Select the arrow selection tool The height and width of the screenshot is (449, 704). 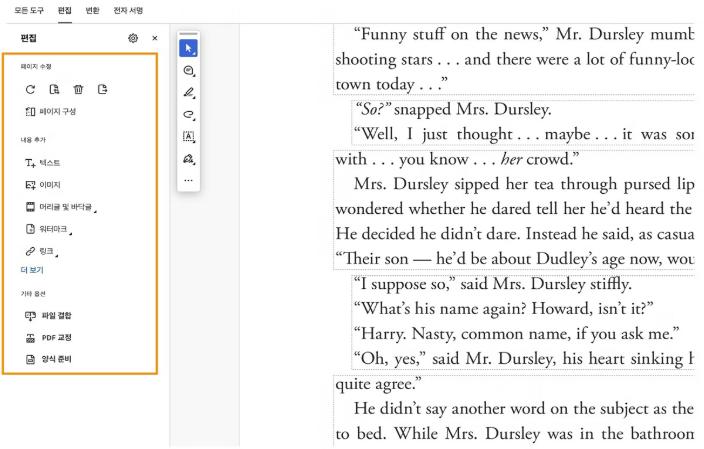(189, 48)
